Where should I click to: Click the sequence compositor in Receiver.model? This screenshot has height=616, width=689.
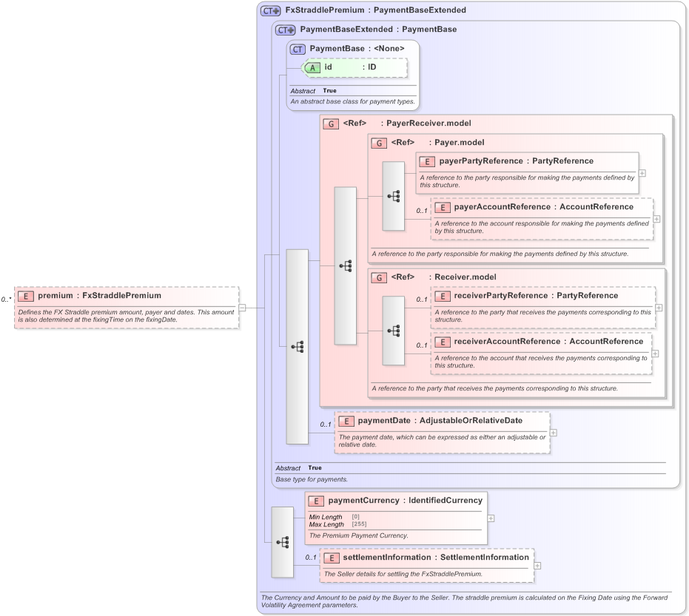tap(393, 331)
